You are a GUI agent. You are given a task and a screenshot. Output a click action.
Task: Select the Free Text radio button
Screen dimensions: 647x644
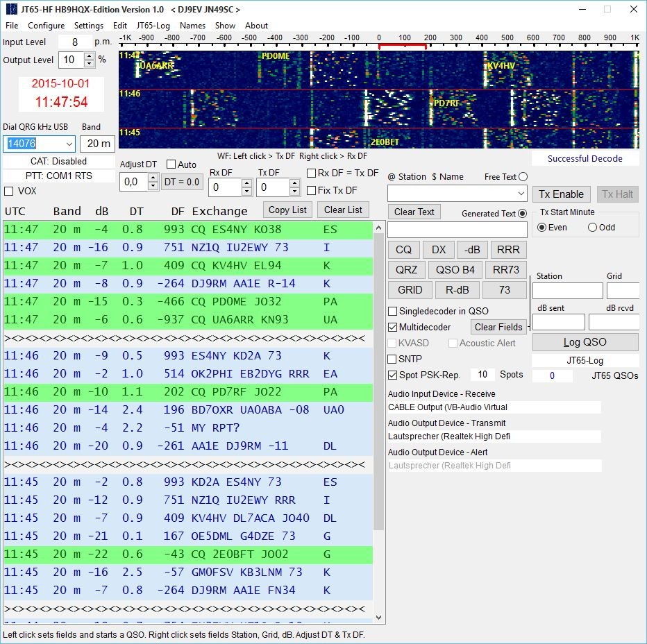point(523,176)
